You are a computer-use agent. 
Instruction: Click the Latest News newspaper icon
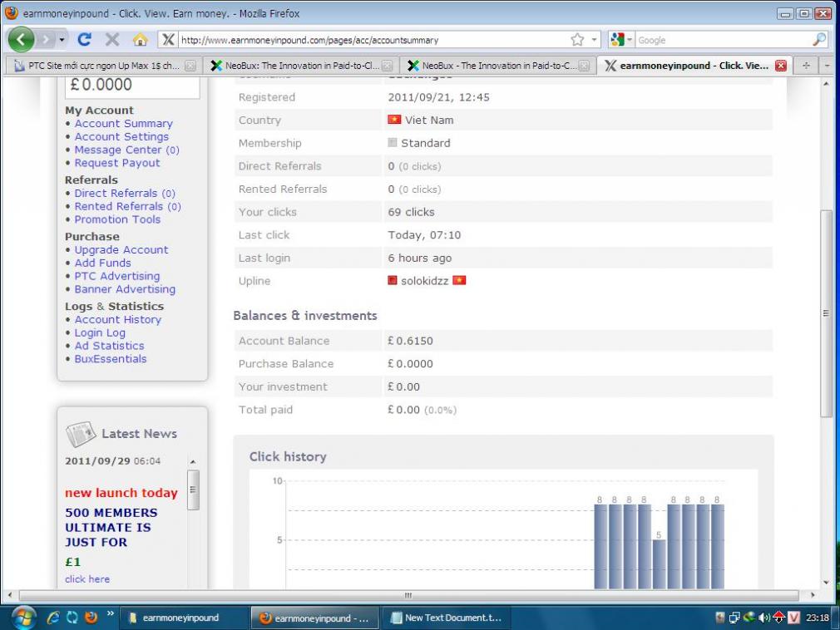pos(81,434)
